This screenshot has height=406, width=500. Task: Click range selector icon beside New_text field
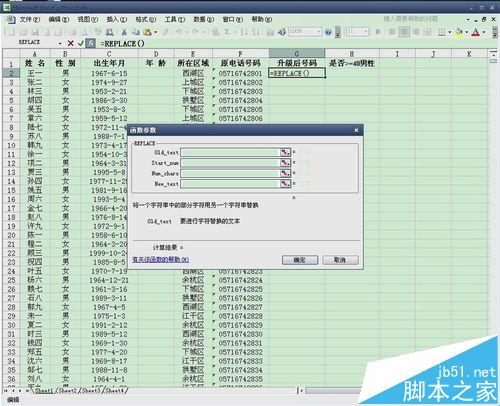point(285,184)
